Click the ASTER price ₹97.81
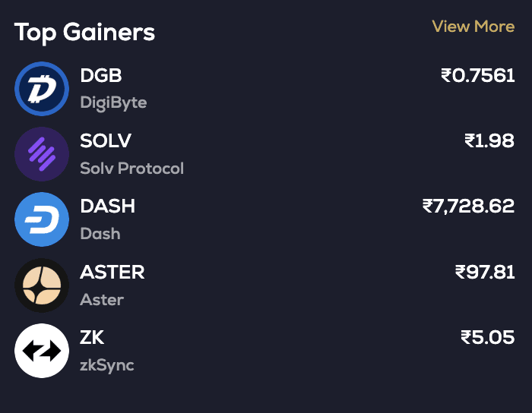Image resolution: width=532 pixels, height=413 pixels. tap(485, 272)
